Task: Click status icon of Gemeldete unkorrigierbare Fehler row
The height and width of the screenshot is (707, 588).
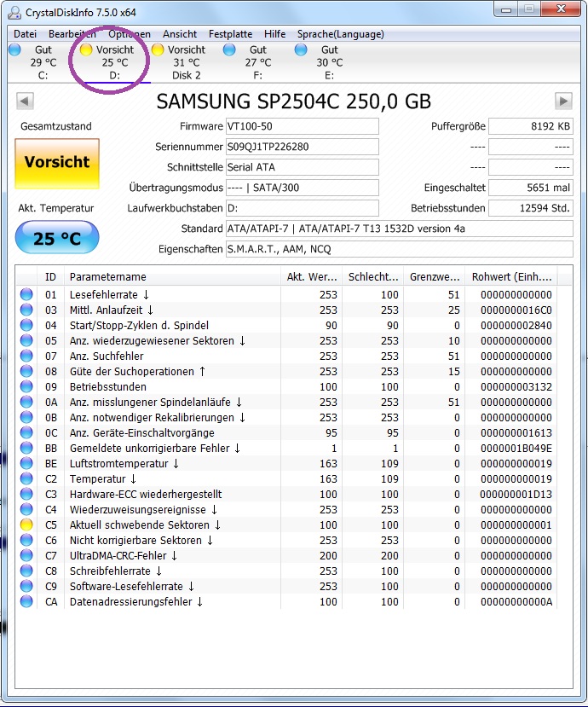Action: tap(26, 448)
